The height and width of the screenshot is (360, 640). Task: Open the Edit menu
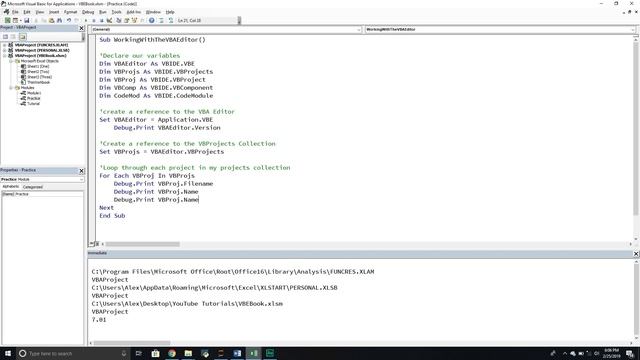click(x=27, y=12)
